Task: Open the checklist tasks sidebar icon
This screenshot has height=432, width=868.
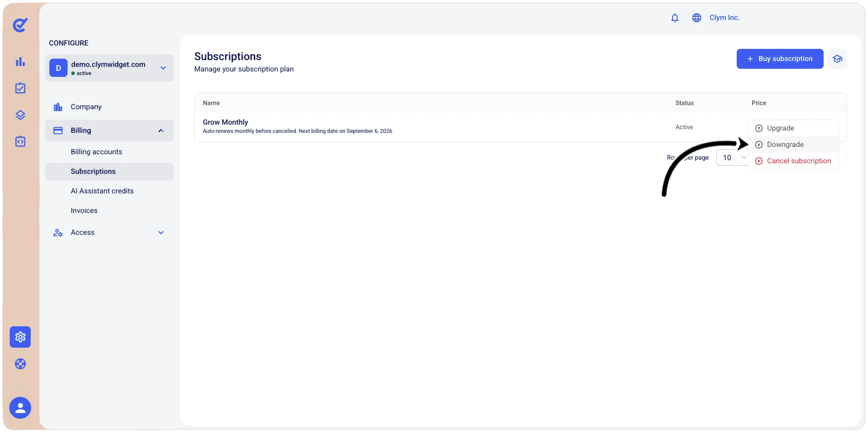Action: pyautogui.click(x=20, y=88)
